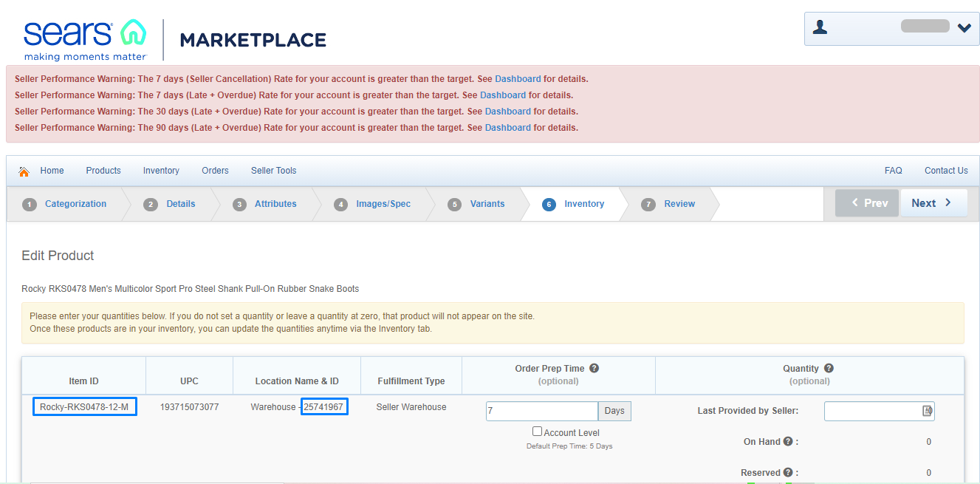Select step 6 Inventory tab
980x484 pixels.
point(573,204)
